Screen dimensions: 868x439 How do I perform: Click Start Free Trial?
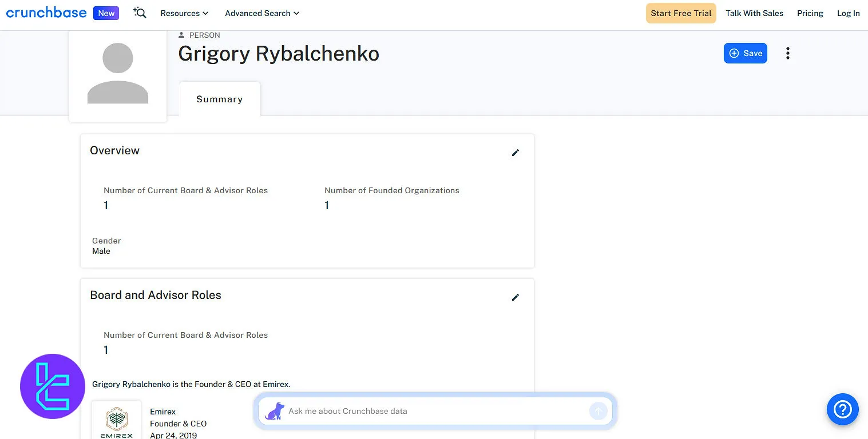coord(680,13)
